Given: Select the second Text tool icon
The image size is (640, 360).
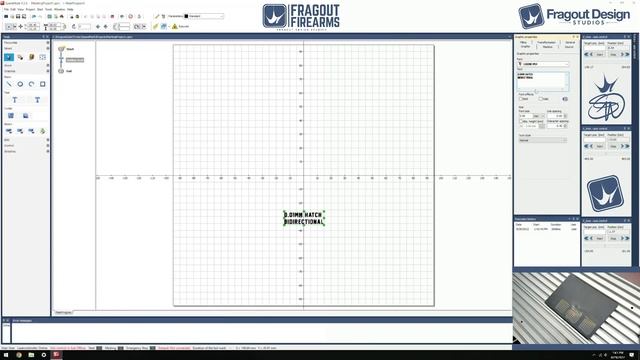Looking at the screenshot, I should 37,100.
